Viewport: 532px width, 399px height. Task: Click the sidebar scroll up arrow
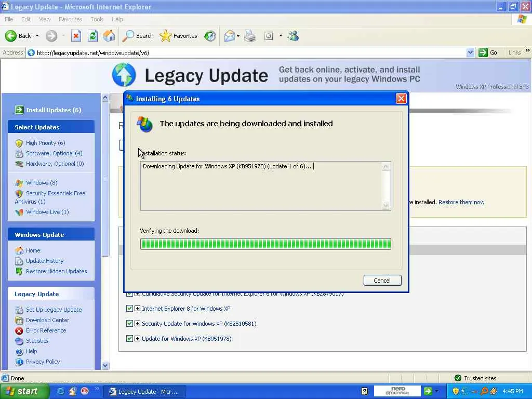coord(105,97)
